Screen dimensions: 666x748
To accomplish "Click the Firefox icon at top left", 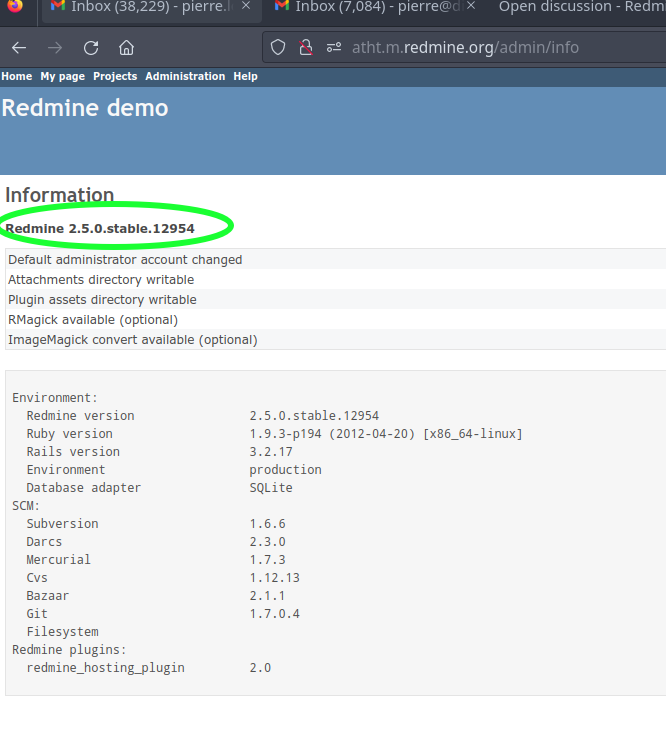I will [15, 8].
